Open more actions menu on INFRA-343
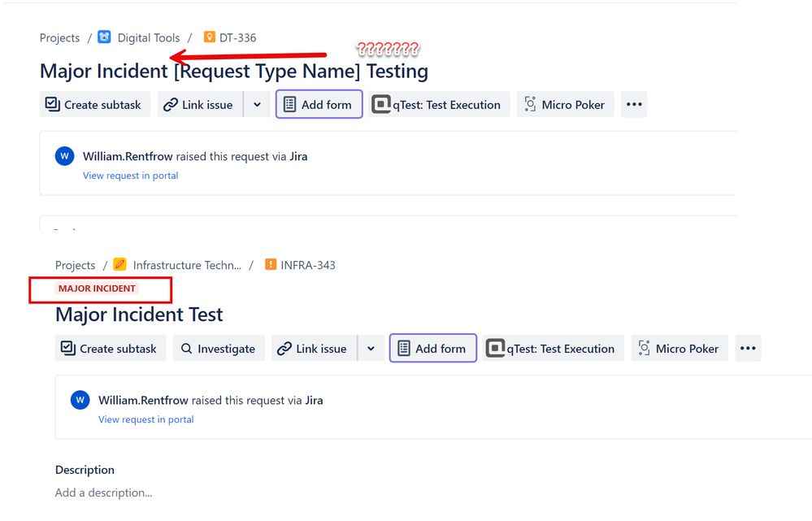The image size is (812, 521). tap(748, 349)
